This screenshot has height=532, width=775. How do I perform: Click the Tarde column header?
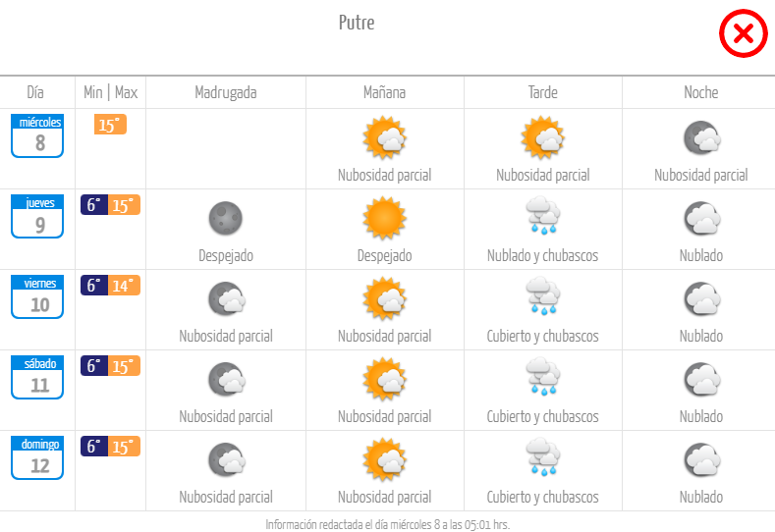[x=543, y=92]
